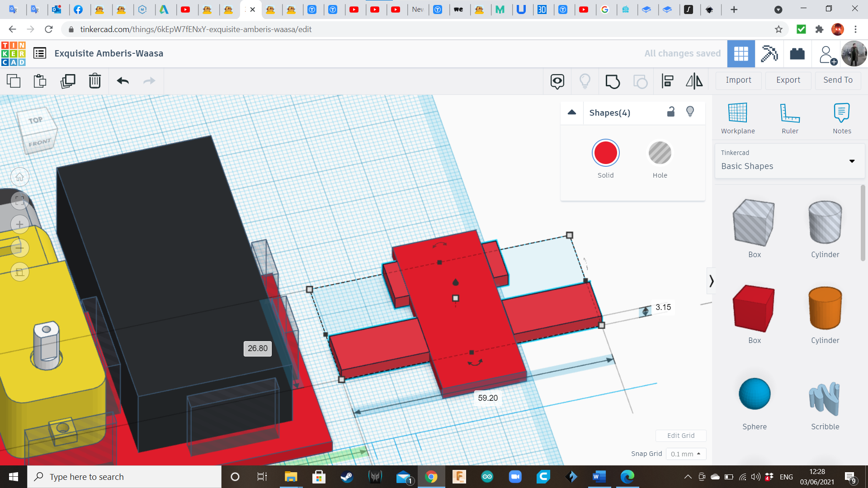Click the Notes tool icon
The image size is (868, 488).
click(841, 118)
